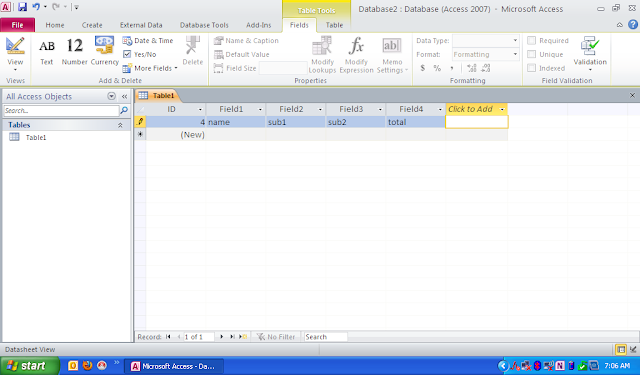Image resolution: width=640 pixels, height=375 pixels.
Task: Open the File tab
Action: pos(18,25)
